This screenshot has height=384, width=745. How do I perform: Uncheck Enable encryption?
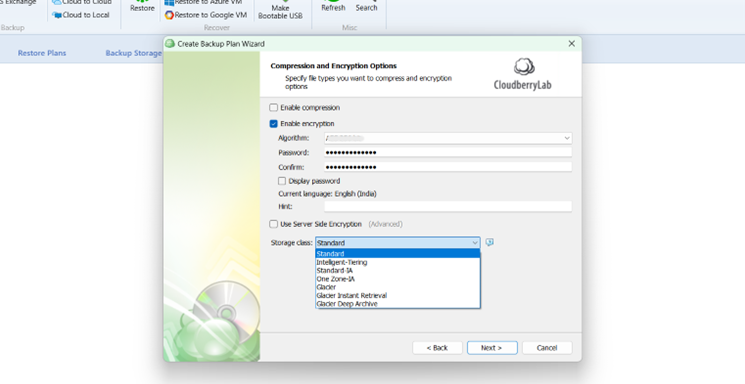coord(274,124)
